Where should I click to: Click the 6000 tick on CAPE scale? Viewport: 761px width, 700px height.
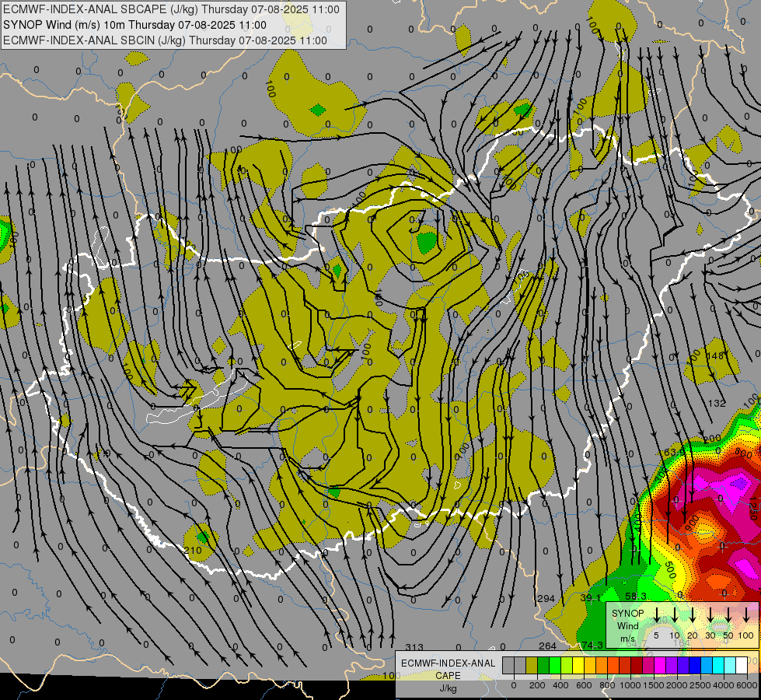click(747, 685)
